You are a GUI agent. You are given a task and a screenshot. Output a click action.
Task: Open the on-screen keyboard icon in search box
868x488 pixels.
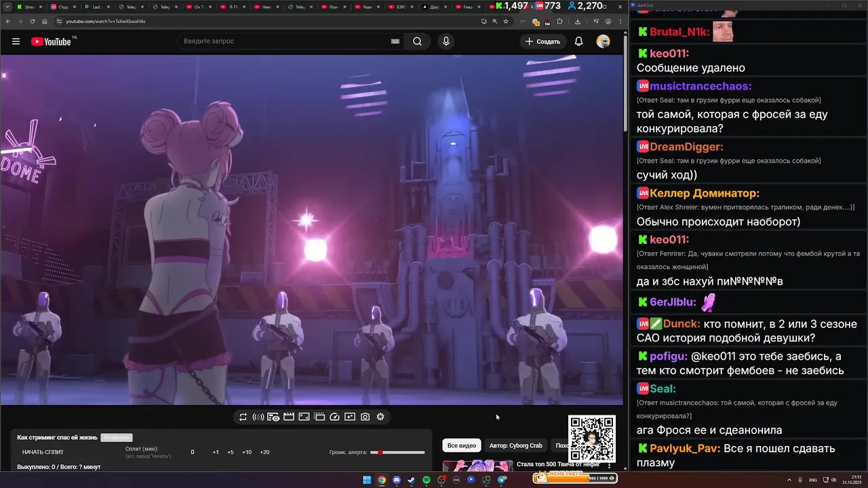pos(395,41)
